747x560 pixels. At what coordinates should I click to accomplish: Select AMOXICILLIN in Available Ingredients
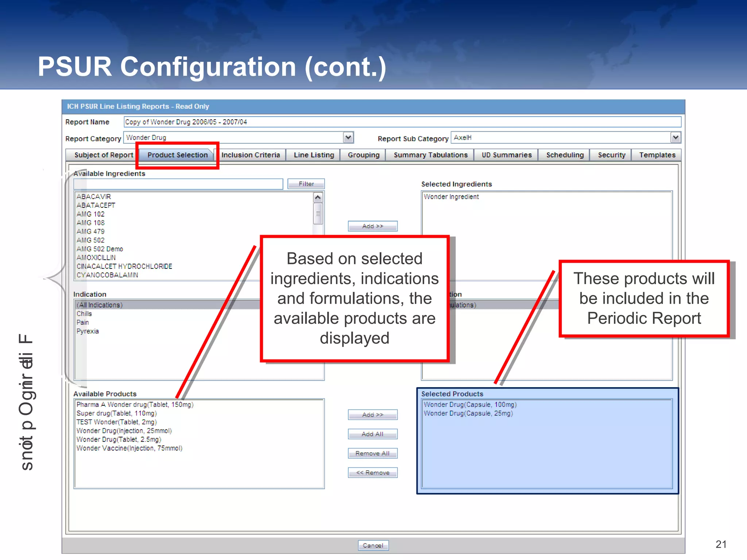96,258
